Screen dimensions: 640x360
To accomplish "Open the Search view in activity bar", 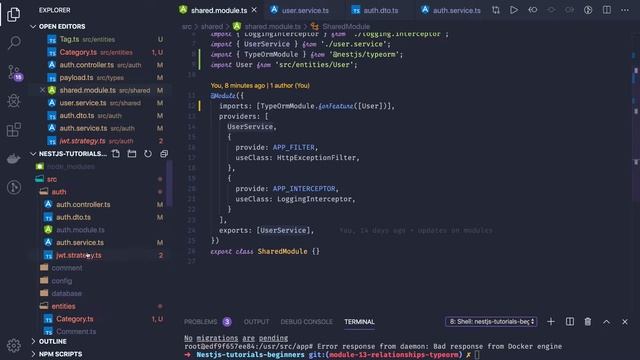I will pos(13,42).
